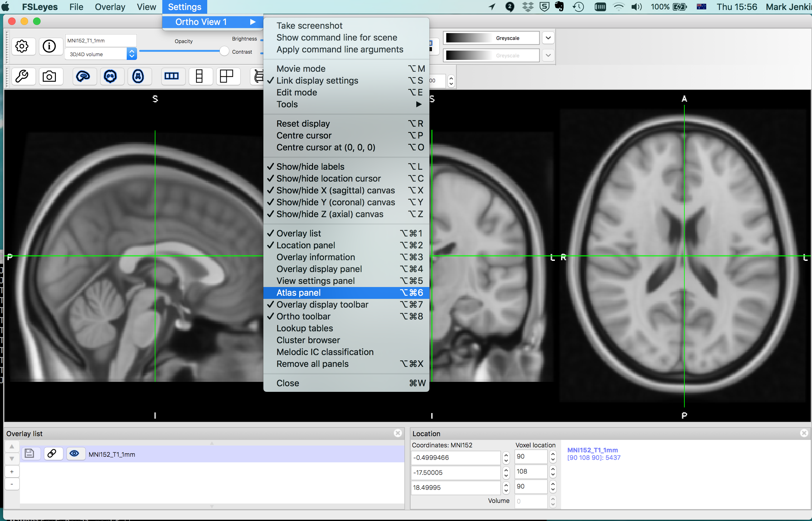
Task: Step the zoom value spinner in ortho toolbar
Action: point(451,81)
